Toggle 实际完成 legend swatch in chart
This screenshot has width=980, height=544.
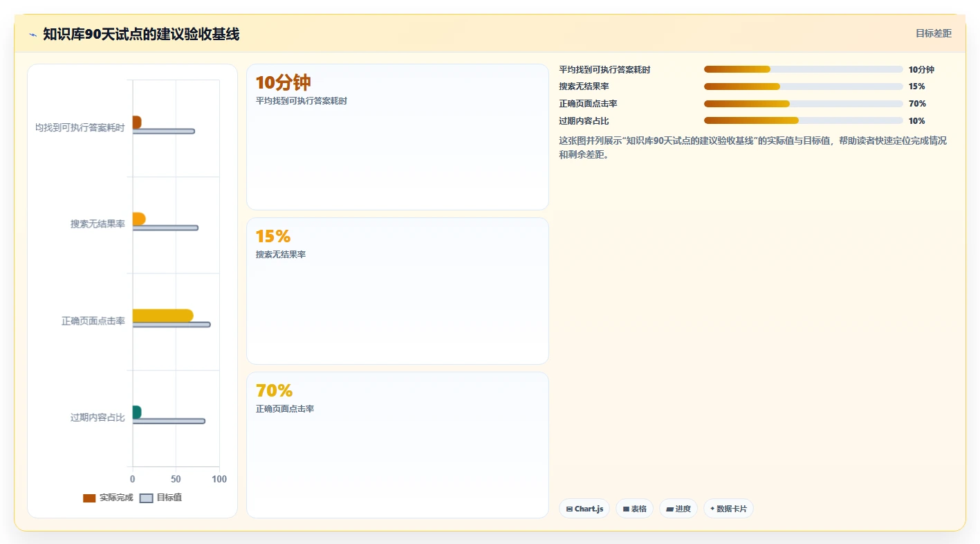pos(89,498)
